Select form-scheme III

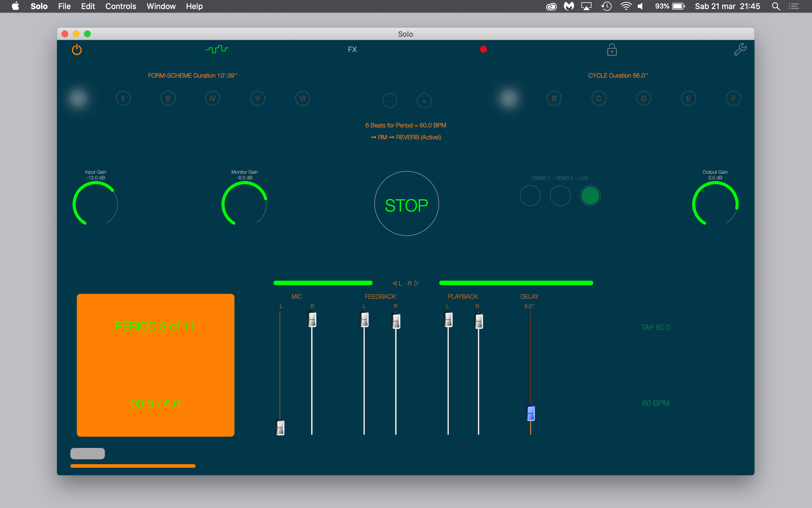tap(168, 98)
